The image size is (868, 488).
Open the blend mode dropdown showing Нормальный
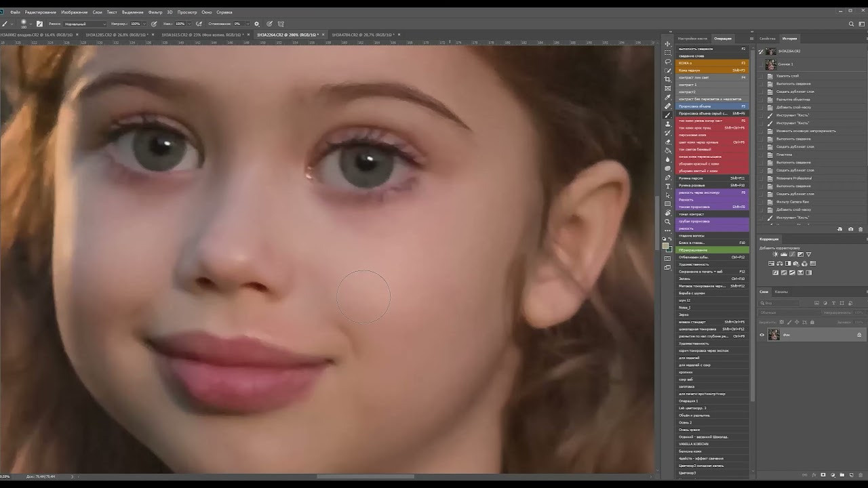tap(83, 23)
